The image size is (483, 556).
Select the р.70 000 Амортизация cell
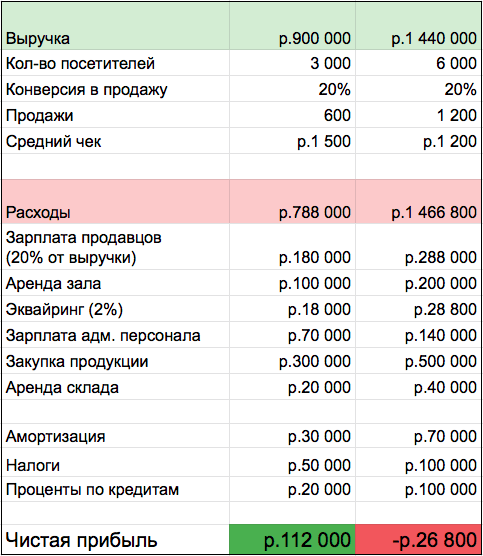point(418,436)
